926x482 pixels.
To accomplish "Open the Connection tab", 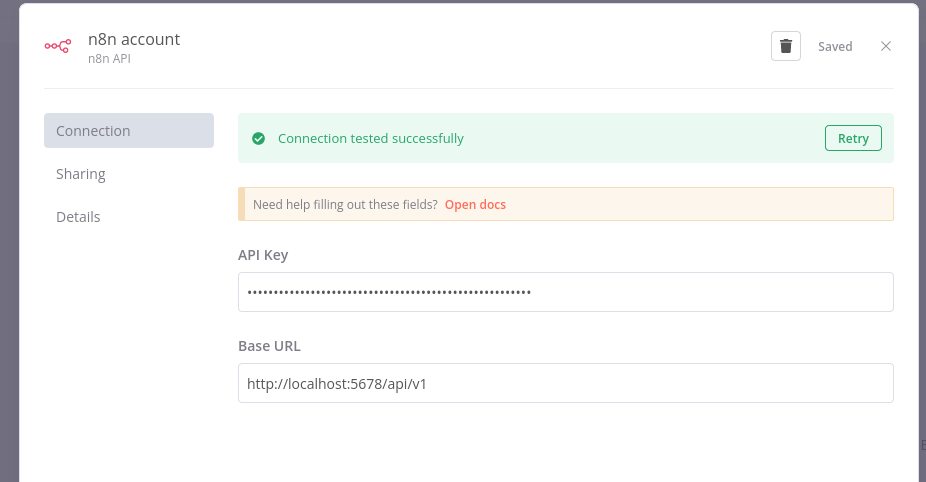I will (128, 131).
